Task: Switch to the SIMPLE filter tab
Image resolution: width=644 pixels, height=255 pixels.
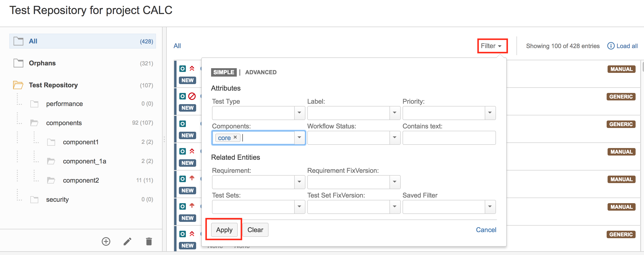Action: [x=223, y=72]
